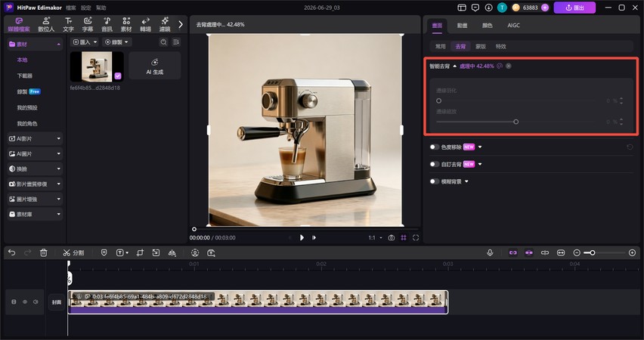The width and height of the screenshot is (644, 340).
Task: Toggle the preview grid overlay icon
Action: click(x=404, y=238)
